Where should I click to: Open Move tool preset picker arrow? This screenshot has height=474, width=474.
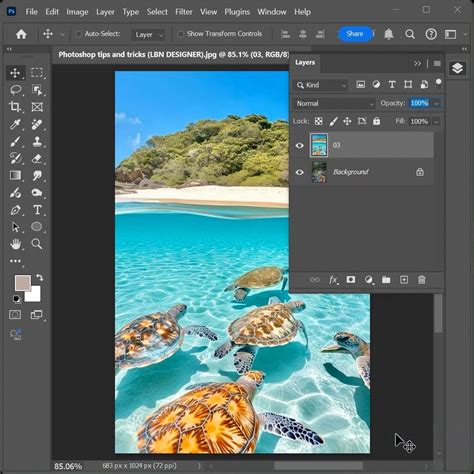point(62,34)
